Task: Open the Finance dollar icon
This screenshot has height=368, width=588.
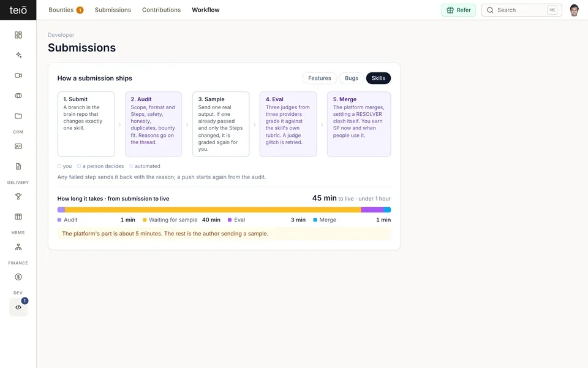Action: (18, 277)
